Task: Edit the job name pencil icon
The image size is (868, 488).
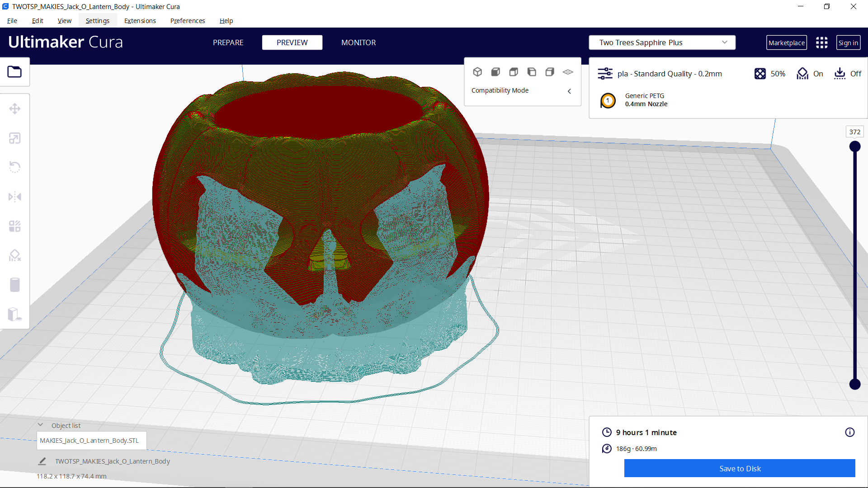Action: tap(42, 461)
